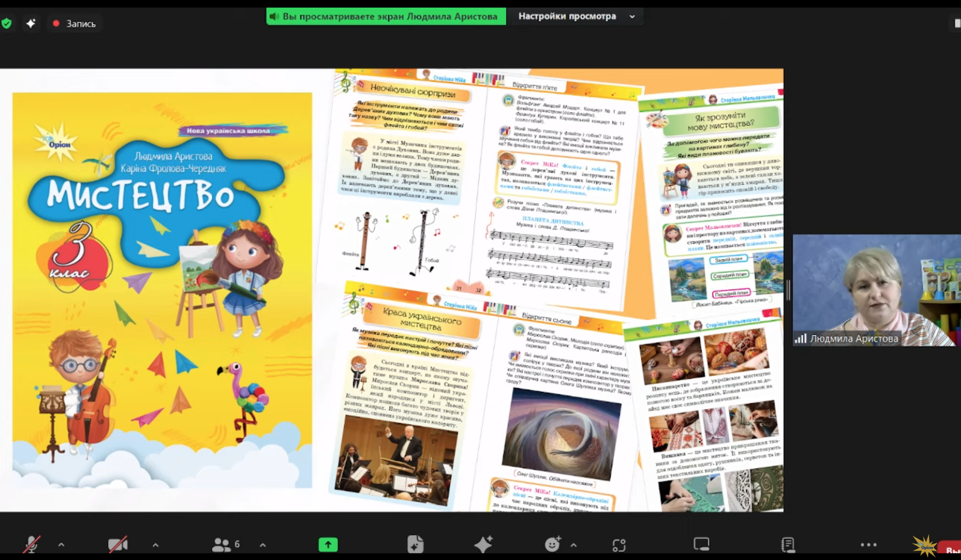This screenshot has height=560, width=961.
Task: Open the AI Companion sparkle in bottom toolbar
Action: (483, 544)
